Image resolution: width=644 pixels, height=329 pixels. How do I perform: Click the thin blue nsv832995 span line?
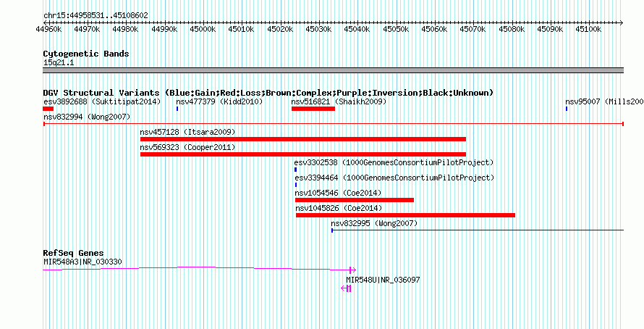(478, 230)
